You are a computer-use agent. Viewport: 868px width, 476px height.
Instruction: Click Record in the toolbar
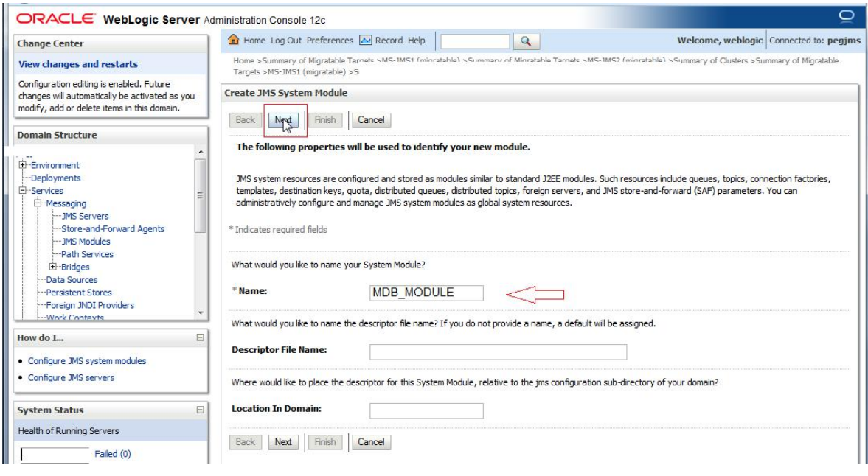[x=389, y=41]
